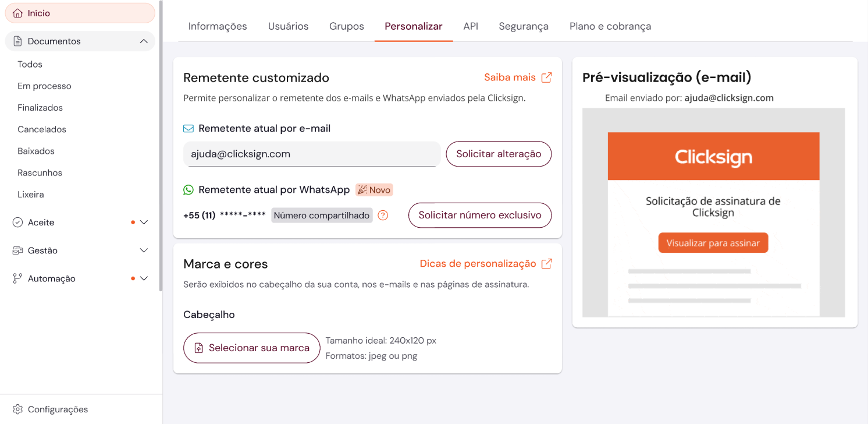
Task: Switch to the Segurança tab
Action: [524, 26]
